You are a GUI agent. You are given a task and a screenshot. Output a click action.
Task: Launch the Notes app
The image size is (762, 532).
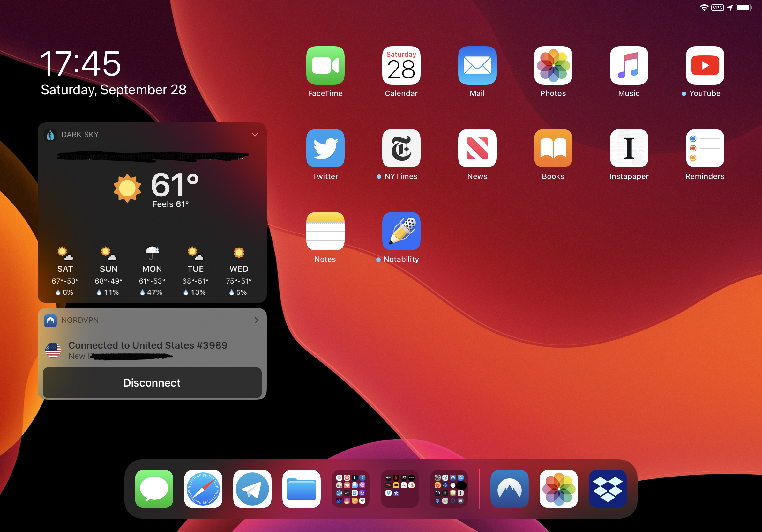325,231
